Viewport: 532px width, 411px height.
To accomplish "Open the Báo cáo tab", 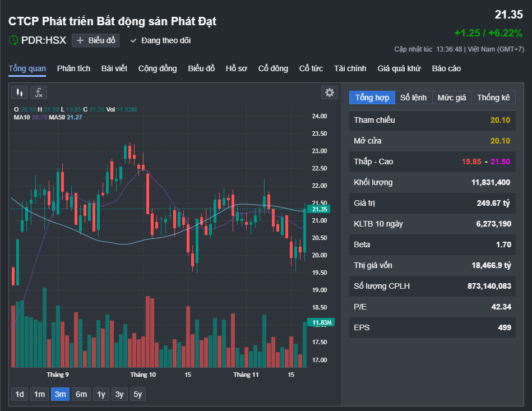I will (x=446, y=68).
